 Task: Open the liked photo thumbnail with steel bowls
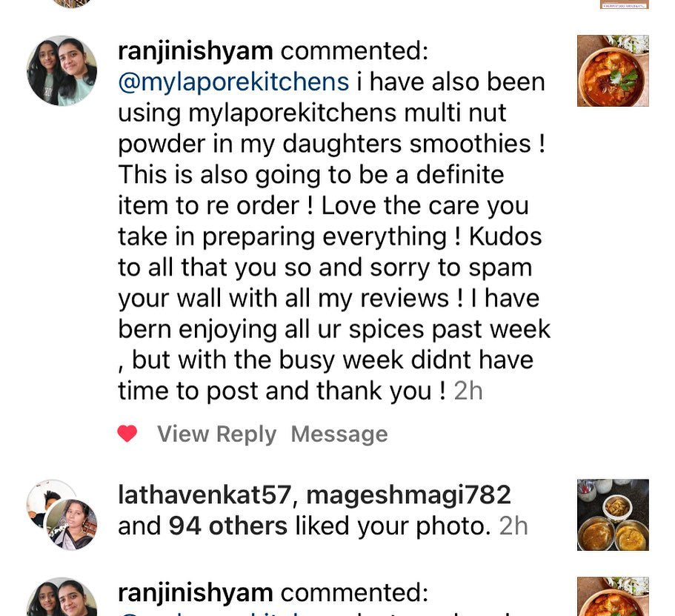coord(613,514)
